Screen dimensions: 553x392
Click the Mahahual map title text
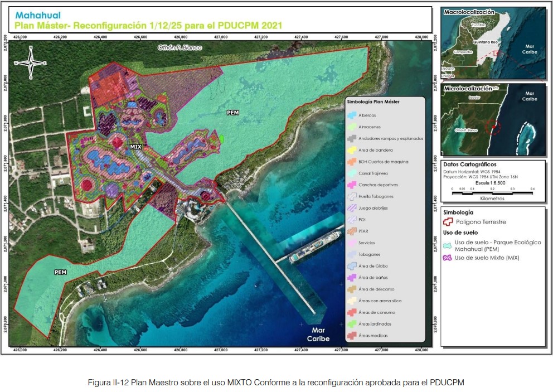tap(38, 16)
